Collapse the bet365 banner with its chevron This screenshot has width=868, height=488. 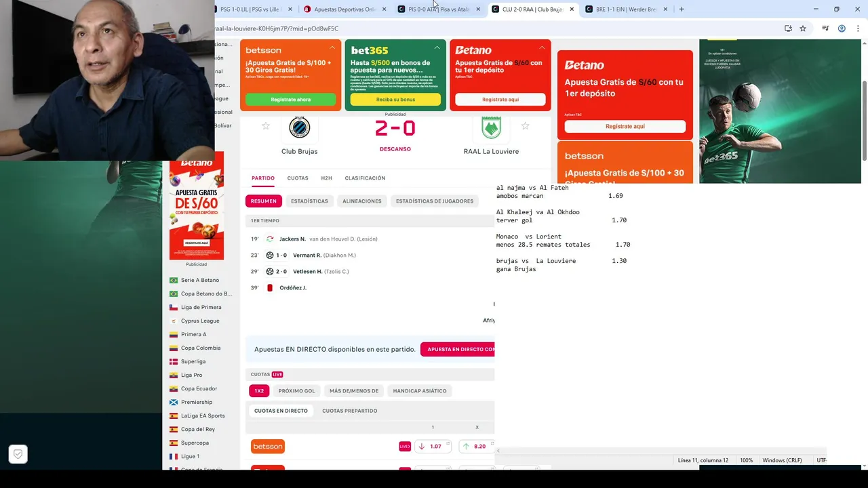[x=437, y=48]
